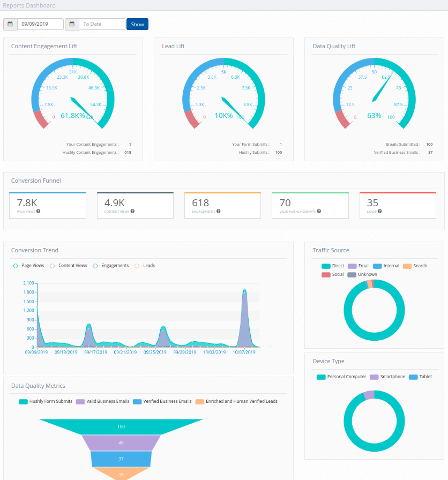Toggle Social in Traffic Source legend
Image resolution: width=448 pixels, height=480 pixels.
coord(333,275)
